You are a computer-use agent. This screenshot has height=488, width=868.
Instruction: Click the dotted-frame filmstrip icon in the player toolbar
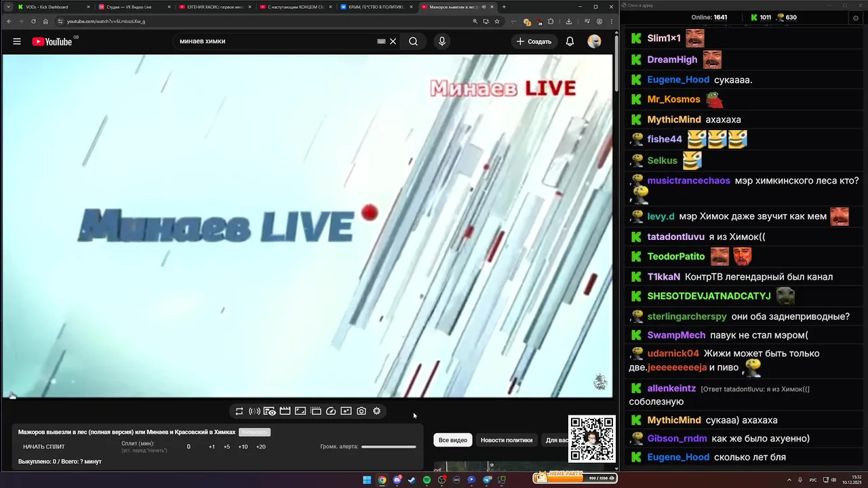pos(315,411)
